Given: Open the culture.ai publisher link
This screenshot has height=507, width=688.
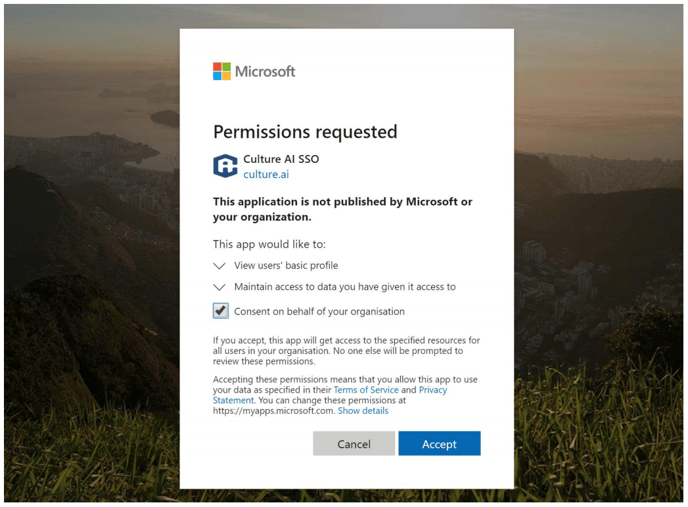Looking at the screenshot, I should pyautogui.click(x=266, y=174).
